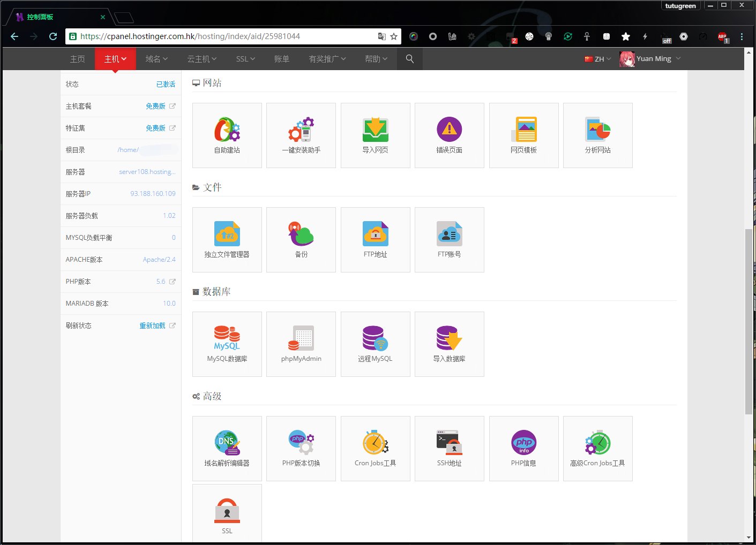Open the FTP账号 accounts tile
The height and width of the screenshot is (545, 756).
coord(450,240)
